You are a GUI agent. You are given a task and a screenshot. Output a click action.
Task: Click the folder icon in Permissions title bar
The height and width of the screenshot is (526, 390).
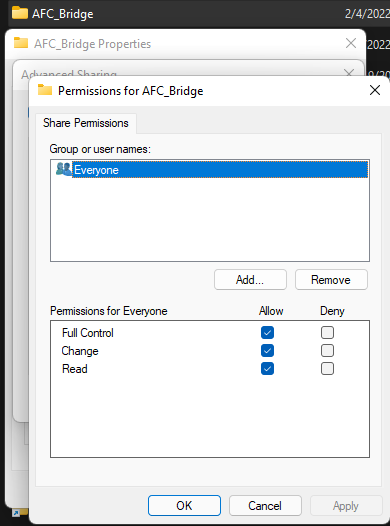tap(45, 90)
